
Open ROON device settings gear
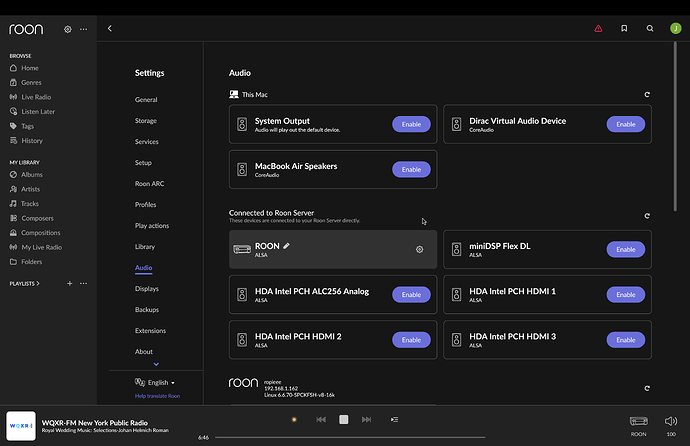pos(419,249)
